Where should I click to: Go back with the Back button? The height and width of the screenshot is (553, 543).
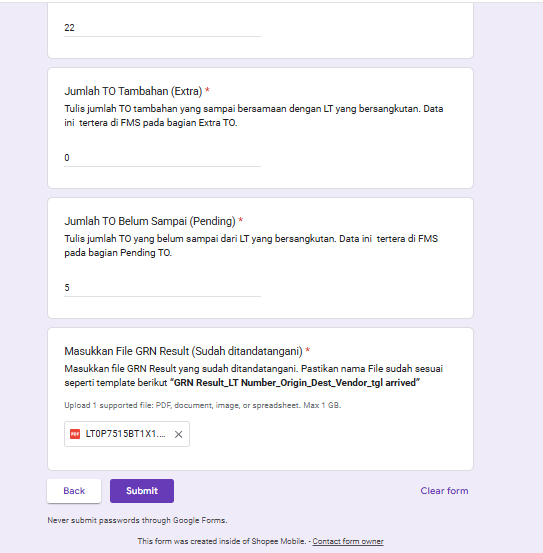74,491
